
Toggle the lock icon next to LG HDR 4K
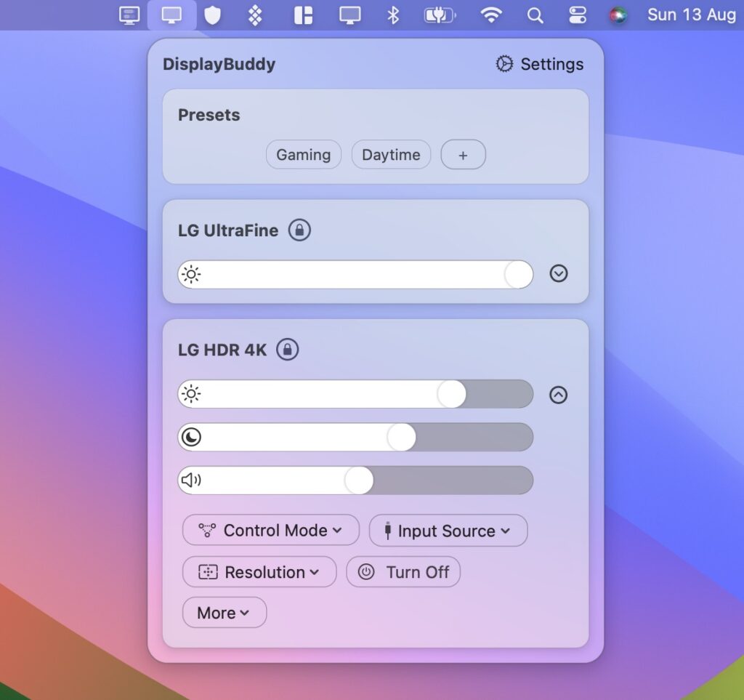point(288,350)
